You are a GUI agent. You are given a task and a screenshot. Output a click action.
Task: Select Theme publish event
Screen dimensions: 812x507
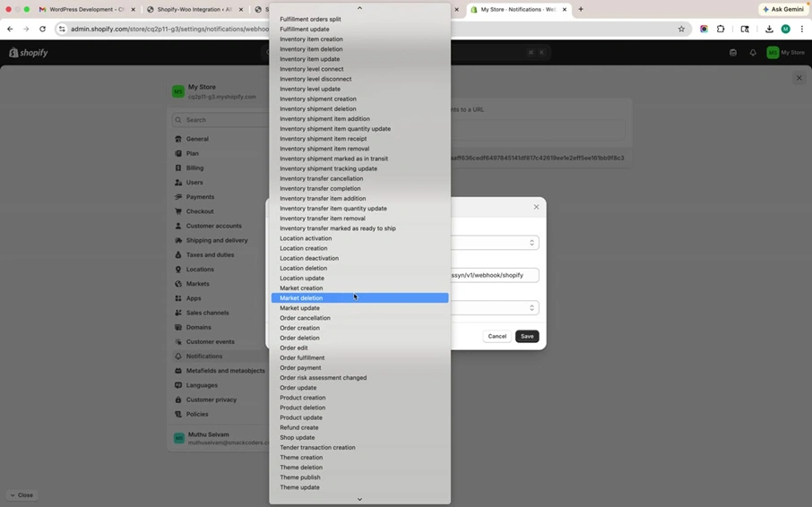coord(360,477)
